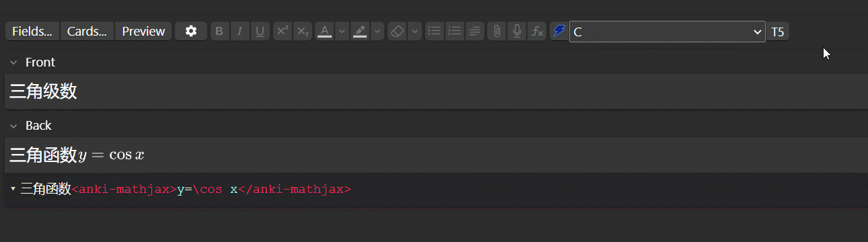Apply the text color
868x242 pixels.
click(325, 31)
